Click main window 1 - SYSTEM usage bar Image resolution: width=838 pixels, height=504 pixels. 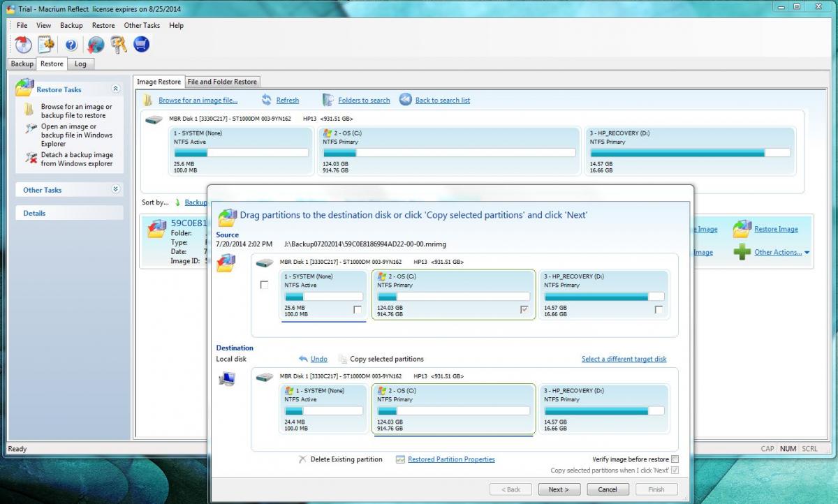click(241, 153)
